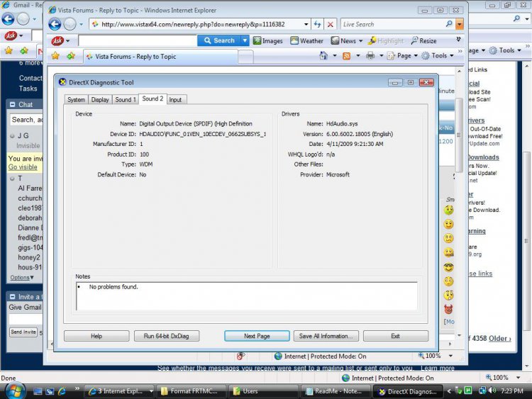Open News on Ask toolbar
Image resolution: width=532 pixels, height=399 pixels.
coord(344,40)
